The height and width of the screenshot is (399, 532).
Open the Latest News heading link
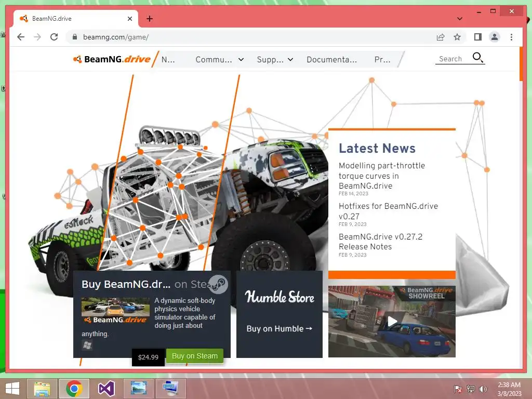[377, 148]
